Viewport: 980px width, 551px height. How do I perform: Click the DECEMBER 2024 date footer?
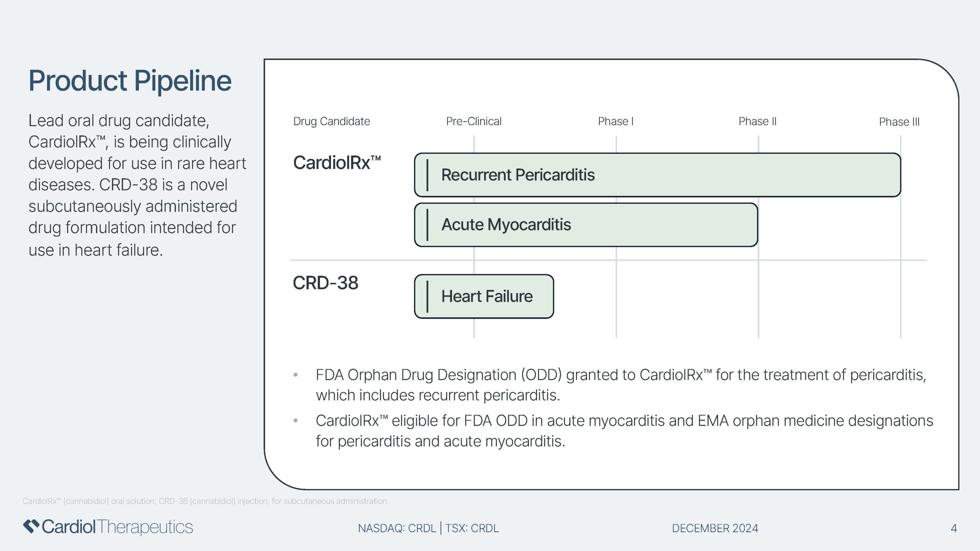[715, 528]
